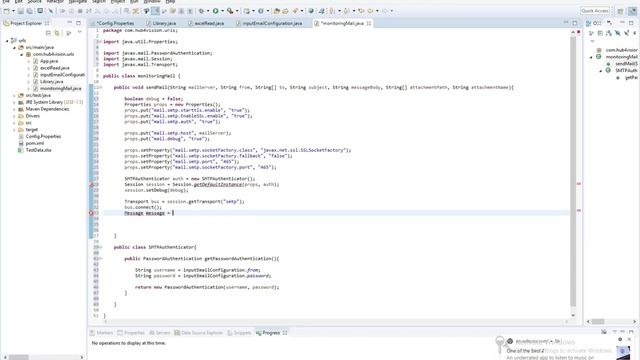
Task: Expand the JRE System Library node
Action: click(x=14, y=102)
